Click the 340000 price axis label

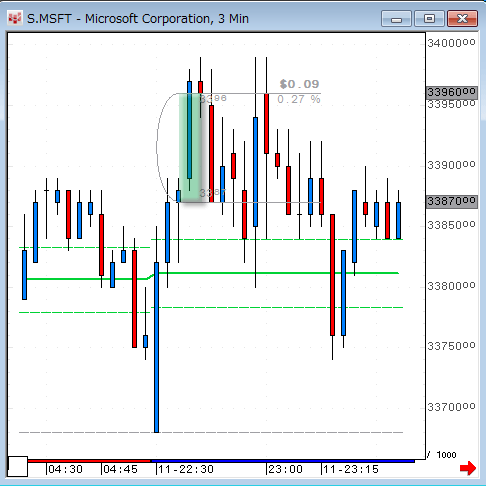coord(451,43)
